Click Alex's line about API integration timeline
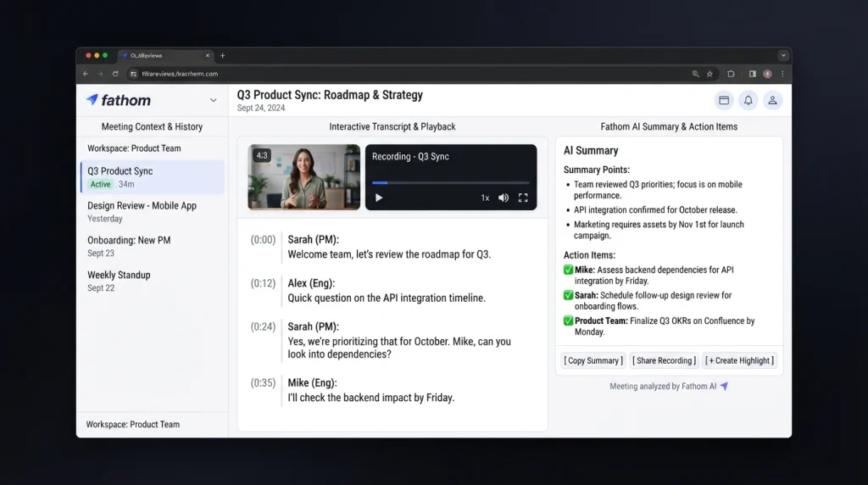 coord(387,298)
